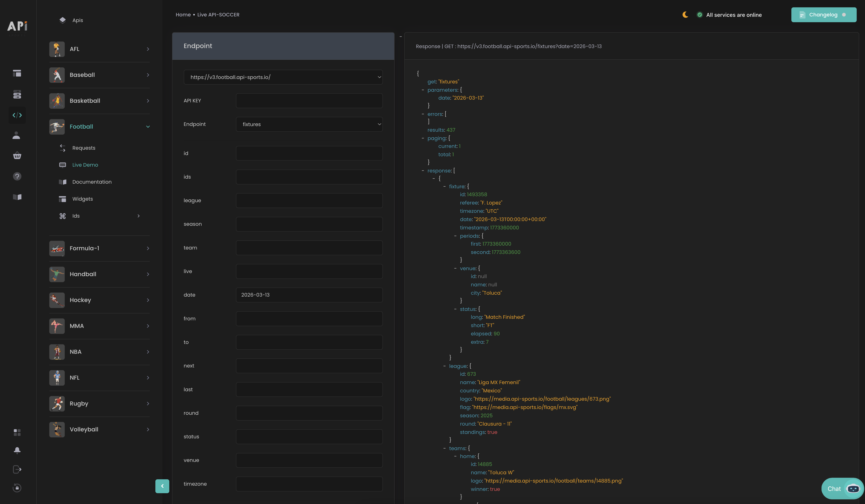Open the fixtures endpoint dropdown

click(x=309, y=124)
